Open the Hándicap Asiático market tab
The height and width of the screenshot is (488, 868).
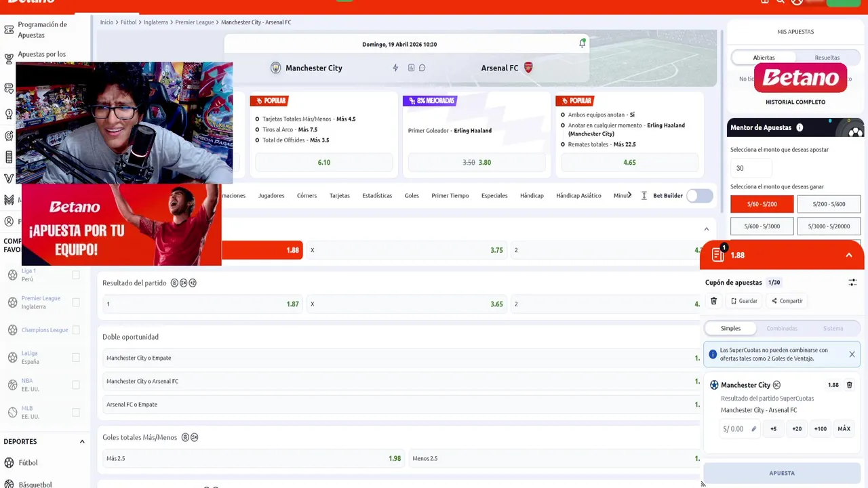(578, 196)
